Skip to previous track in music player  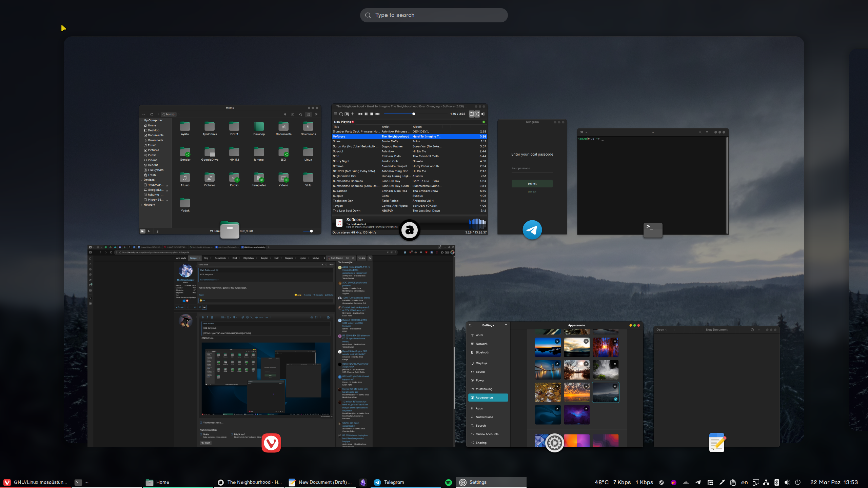pyautogui.click(x=360, y=114)
